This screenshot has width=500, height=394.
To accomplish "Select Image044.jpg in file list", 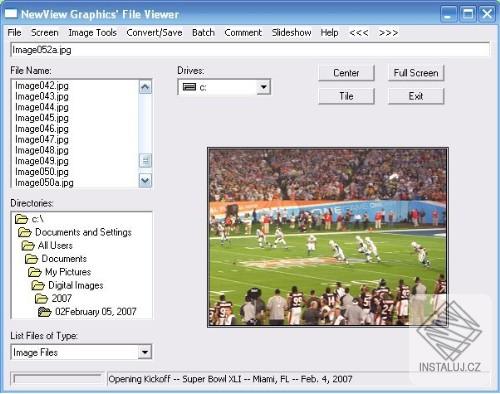I will tap(42, 107).
